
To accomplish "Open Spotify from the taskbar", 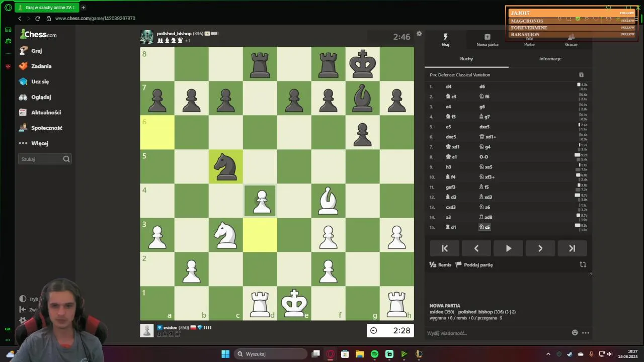I will point(374,354).
